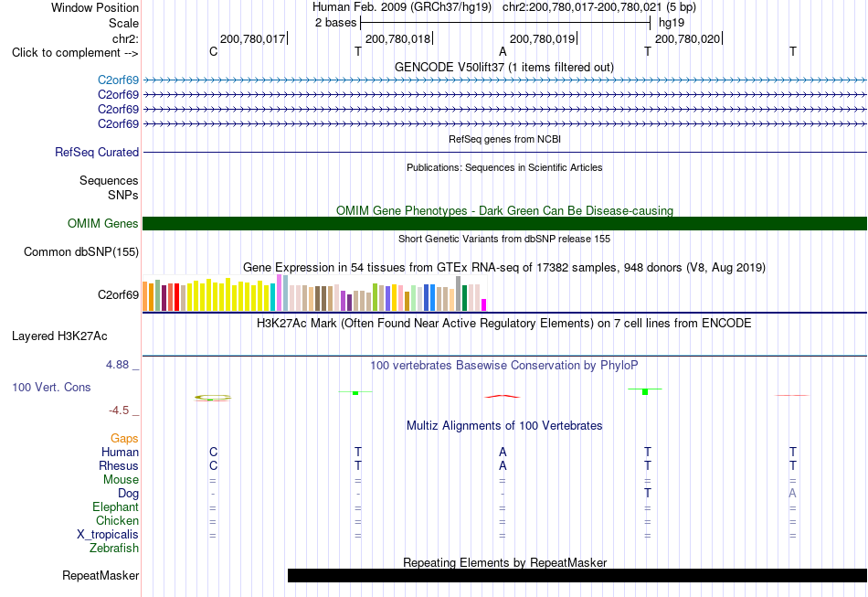Click the Scale track label
This screenshot has height=597, width=868.
[x=123, y=23]
